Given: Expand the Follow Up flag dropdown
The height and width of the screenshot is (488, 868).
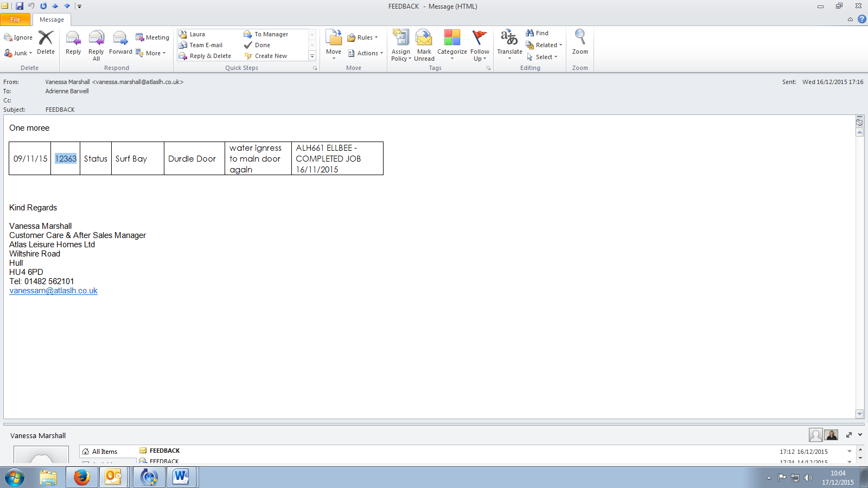Looking at the screenshot, I should coord(480,44).
